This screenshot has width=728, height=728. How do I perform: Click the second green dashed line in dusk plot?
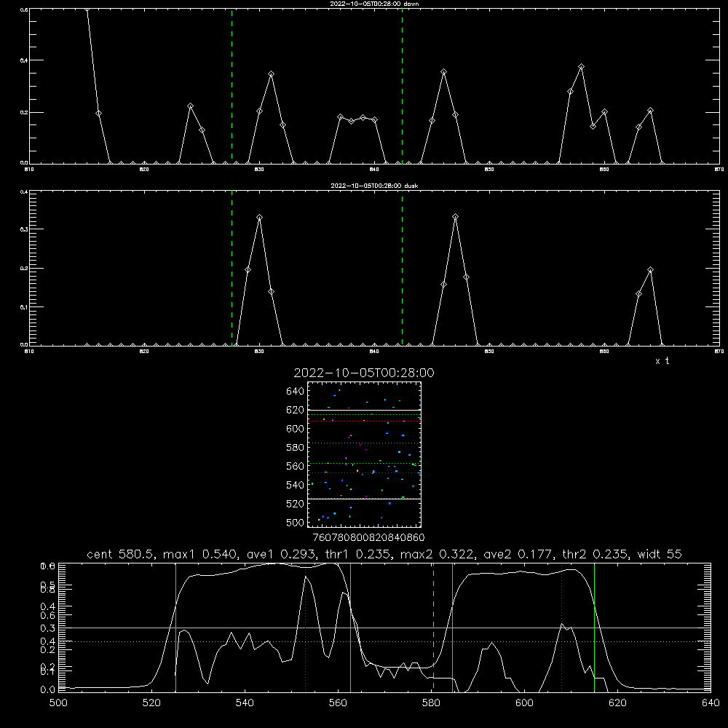[x=402, y=268]
